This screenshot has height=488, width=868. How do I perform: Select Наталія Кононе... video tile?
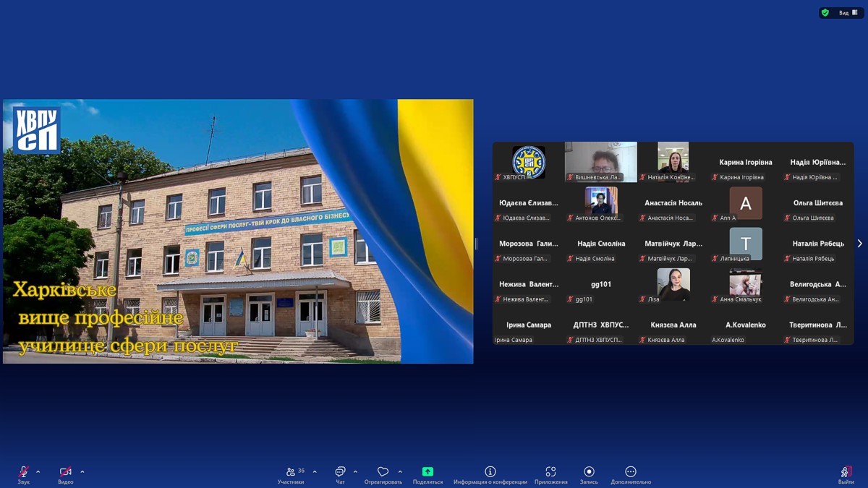tap(673, 162)
